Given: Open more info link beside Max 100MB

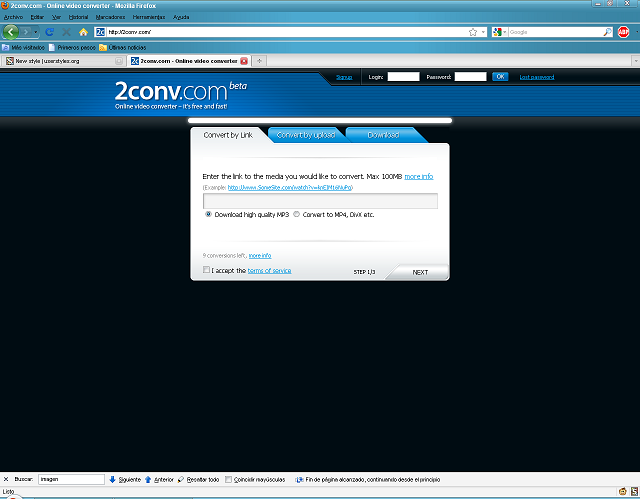Looking at the screenshot, I should click(419, 177).
